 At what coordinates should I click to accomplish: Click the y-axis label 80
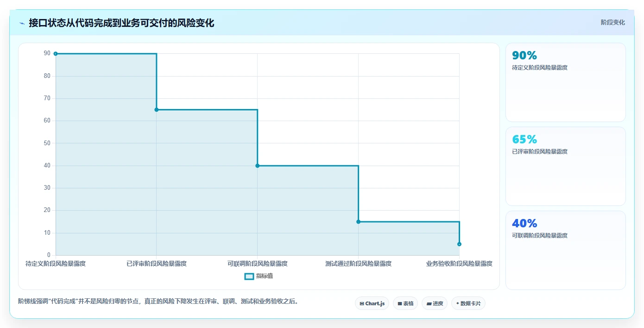(47, 76)
